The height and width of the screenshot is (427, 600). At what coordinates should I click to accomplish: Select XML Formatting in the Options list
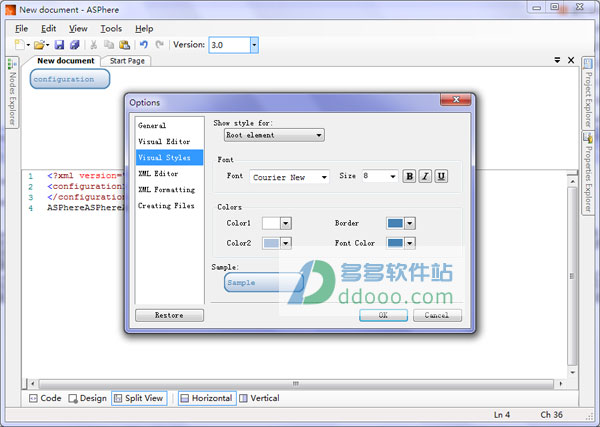170,190
